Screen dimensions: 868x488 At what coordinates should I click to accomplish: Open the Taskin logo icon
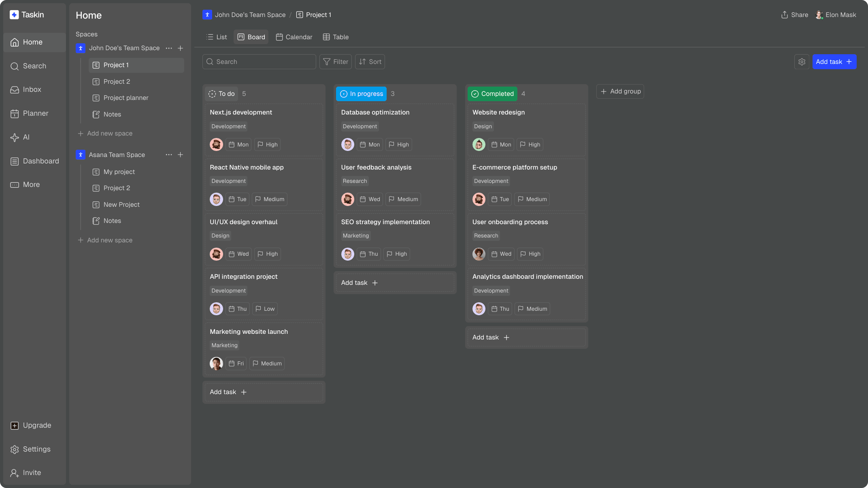coord(15,15)
